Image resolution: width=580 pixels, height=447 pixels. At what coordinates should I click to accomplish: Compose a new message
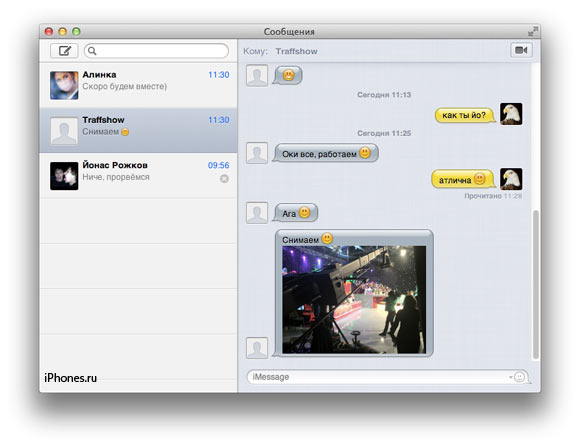pyautogui.click(x=64, y=51)
